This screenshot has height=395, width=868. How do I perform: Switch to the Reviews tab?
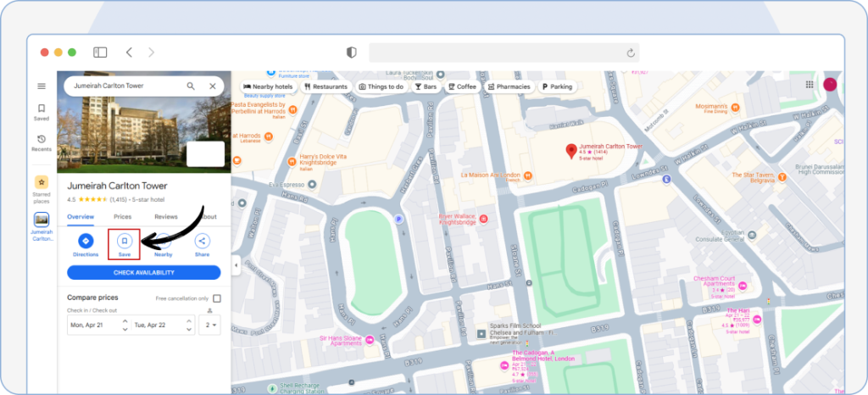166,217
